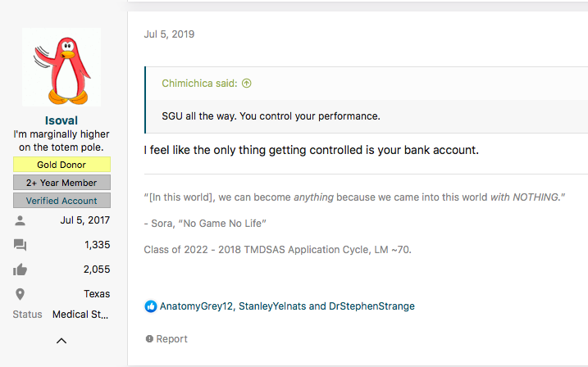Open Isoval's profile via username
Screen dimensions: 588x367
[x=62, y=120]
